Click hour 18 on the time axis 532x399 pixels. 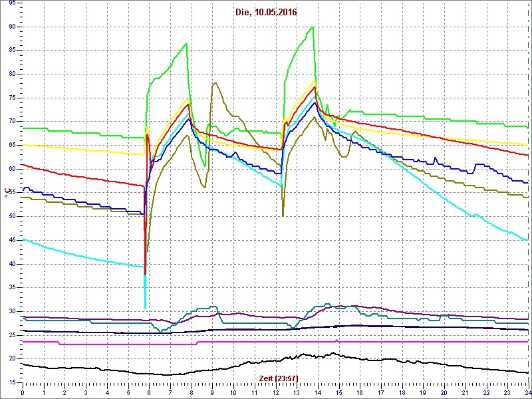[x=402, y=392]
